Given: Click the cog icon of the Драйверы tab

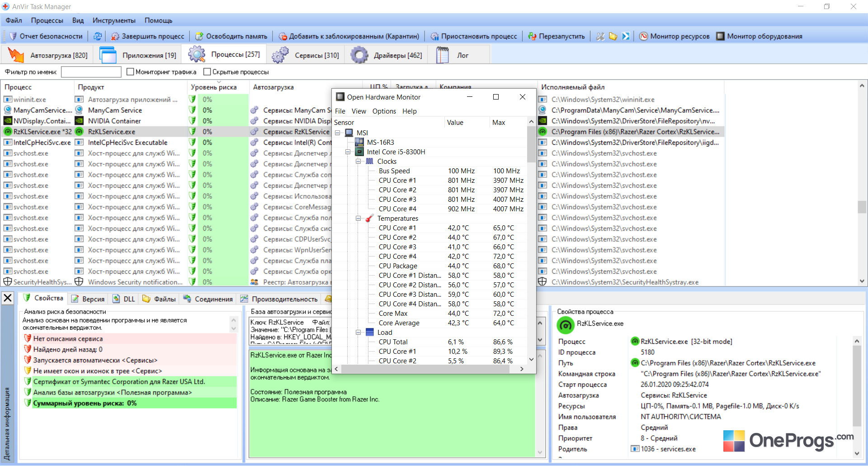Looking at the screenshot, I should click(x=359, y=55).
